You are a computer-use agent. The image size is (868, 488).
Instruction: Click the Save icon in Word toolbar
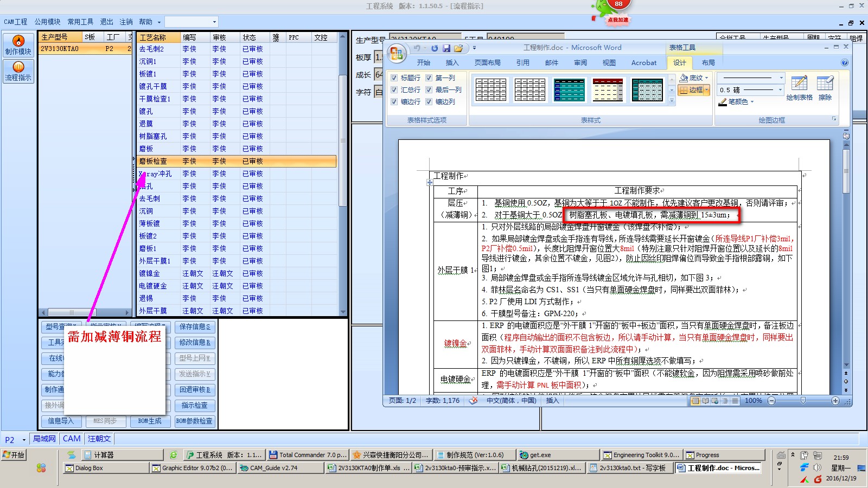tap(446, 48)
